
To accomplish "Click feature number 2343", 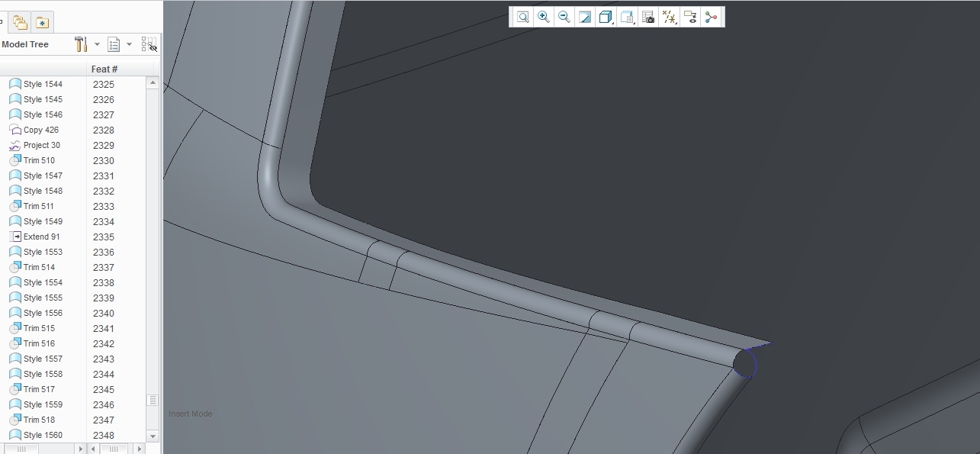I will [104, 359].
